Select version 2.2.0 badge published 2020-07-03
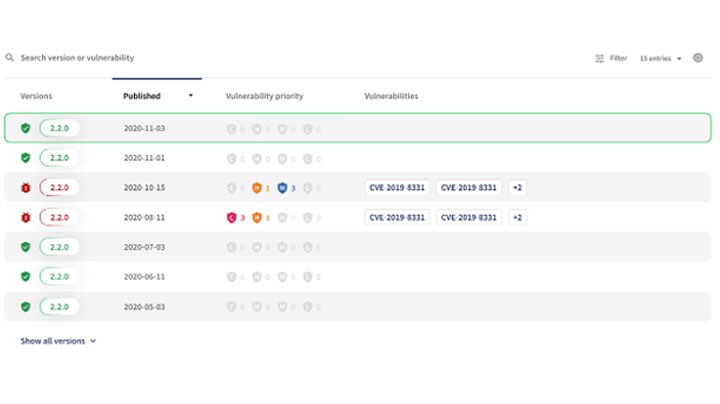Screen dimensions: 720x404 click(59, 247)
